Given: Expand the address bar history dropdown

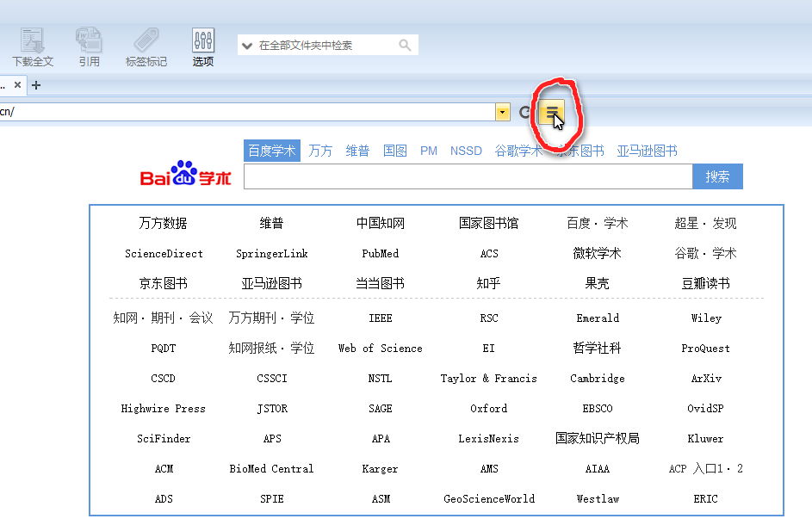Looking at the screenshot, I should pos(502,112).
